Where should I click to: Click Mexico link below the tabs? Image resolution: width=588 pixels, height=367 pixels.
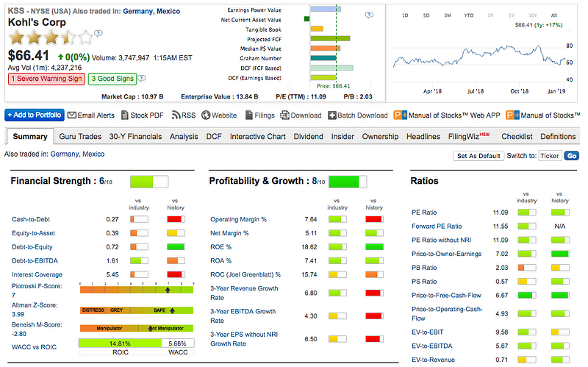point(93,154)
